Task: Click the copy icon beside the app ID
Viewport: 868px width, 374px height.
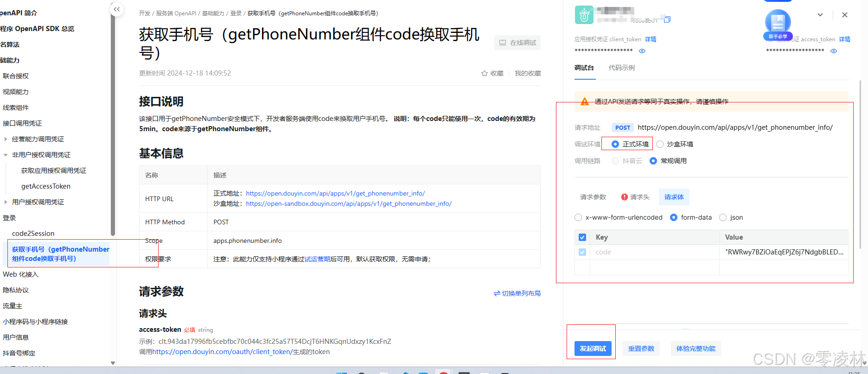Action: tap(667, 19)
